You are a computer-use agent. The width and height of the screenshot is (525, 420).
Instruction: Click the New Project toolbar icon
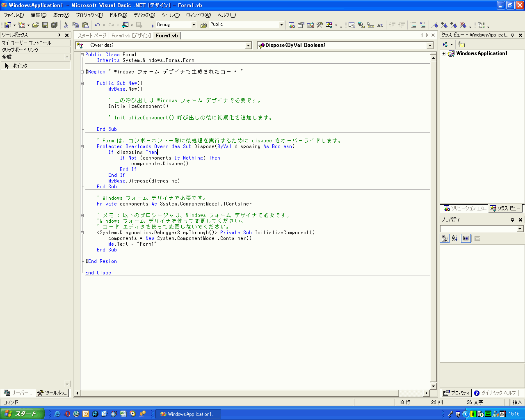(7, 25)
